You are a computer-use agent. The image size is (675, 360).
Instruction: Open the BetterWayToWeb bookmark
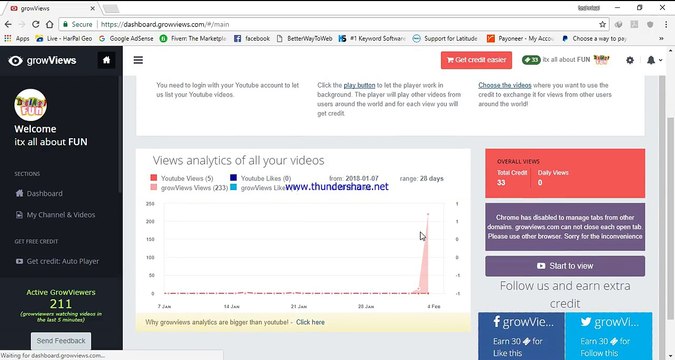tap(305, 38)
